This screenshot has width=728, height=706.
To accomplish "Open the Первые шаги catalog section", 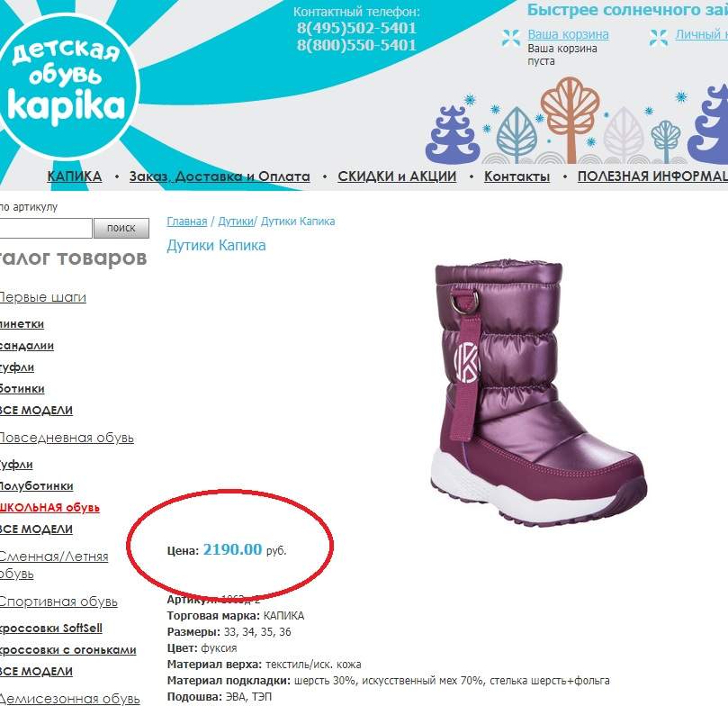I will (42, 297).
